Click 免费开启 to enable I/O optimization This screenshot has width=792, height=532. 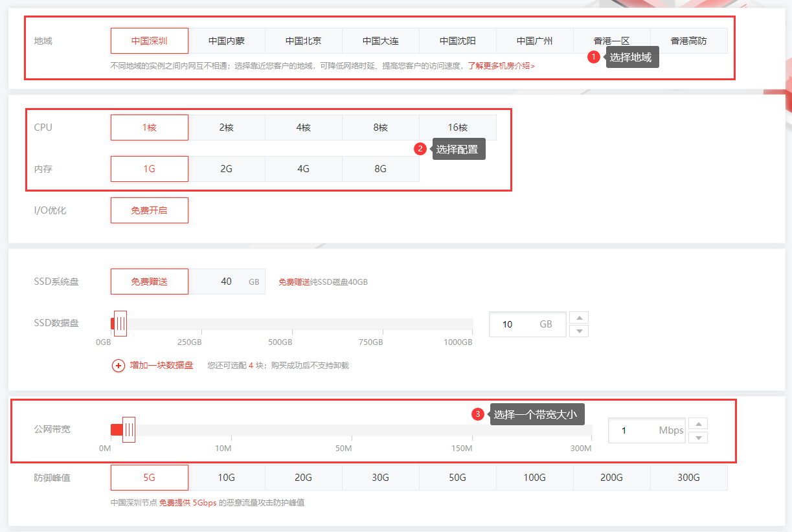pyautogui.click(x=149, y=210)
